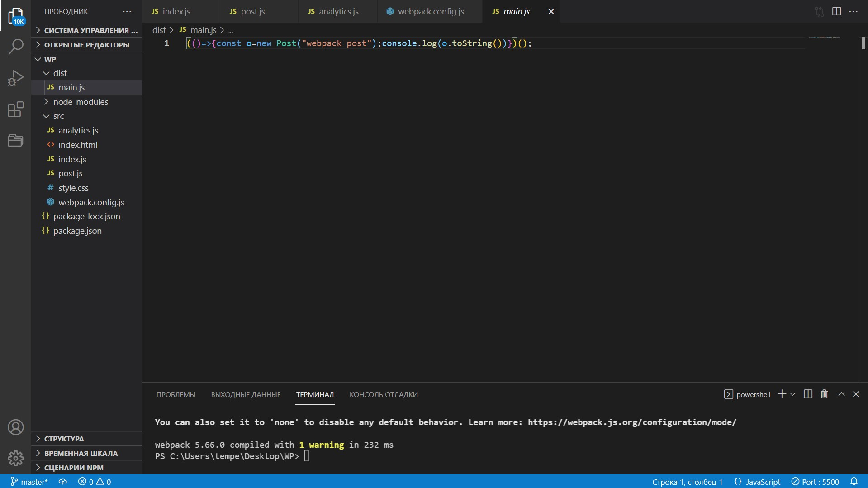868x488 pixels.
Task: Click Port : 5500 live server status
Action: click(x=815, y=482)
